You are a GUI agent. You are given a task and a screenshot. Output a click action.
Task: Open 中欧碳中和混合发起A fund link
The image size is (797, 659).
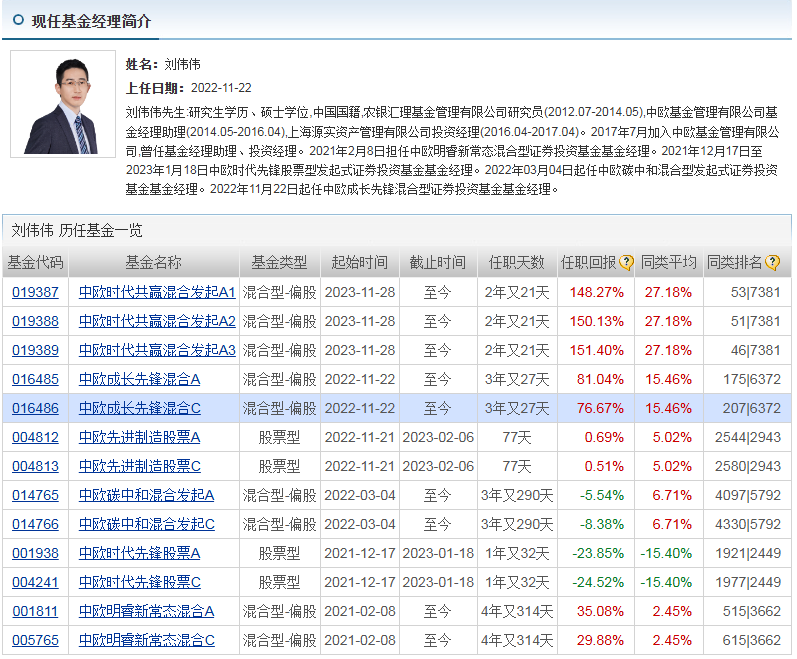[x=146, y=495]
